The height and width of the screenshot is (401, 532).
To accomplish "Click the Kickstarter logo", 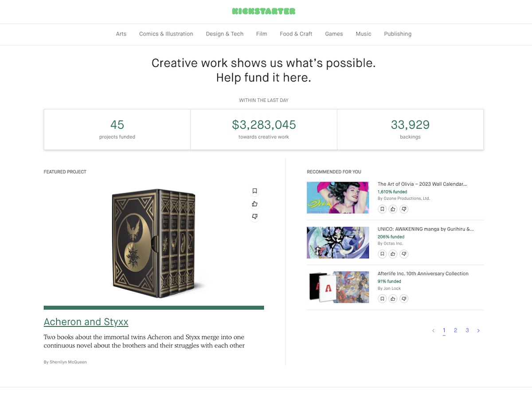I will point(264,12).
